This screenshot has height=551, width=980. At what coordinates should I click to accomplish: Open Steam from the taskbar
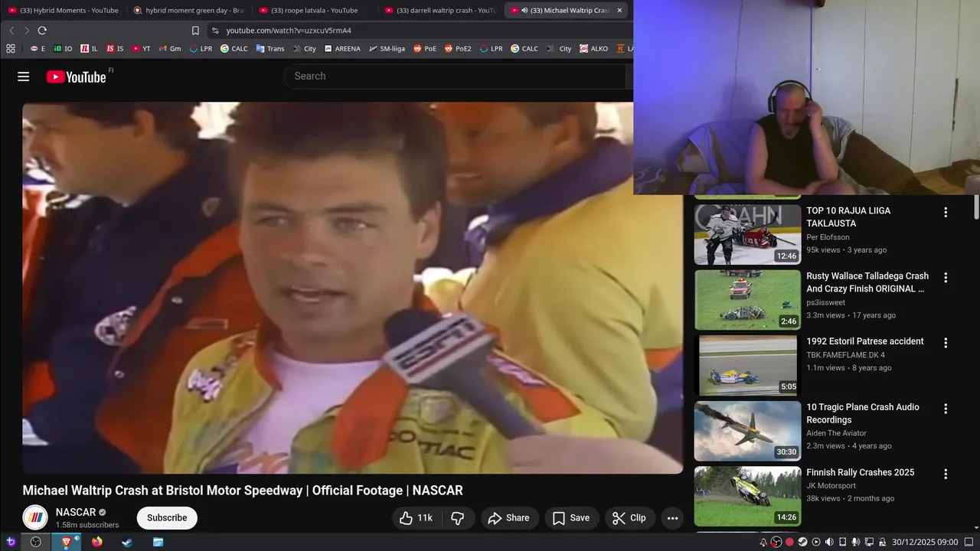pyautogui.click(x=127, y=542)
